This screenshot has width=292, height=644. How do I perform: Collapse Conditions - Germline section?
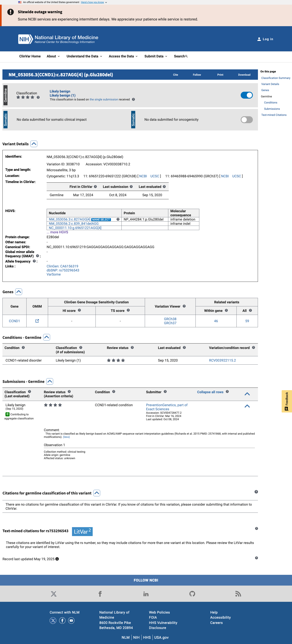pyautogui.click(x=46, y=337)
